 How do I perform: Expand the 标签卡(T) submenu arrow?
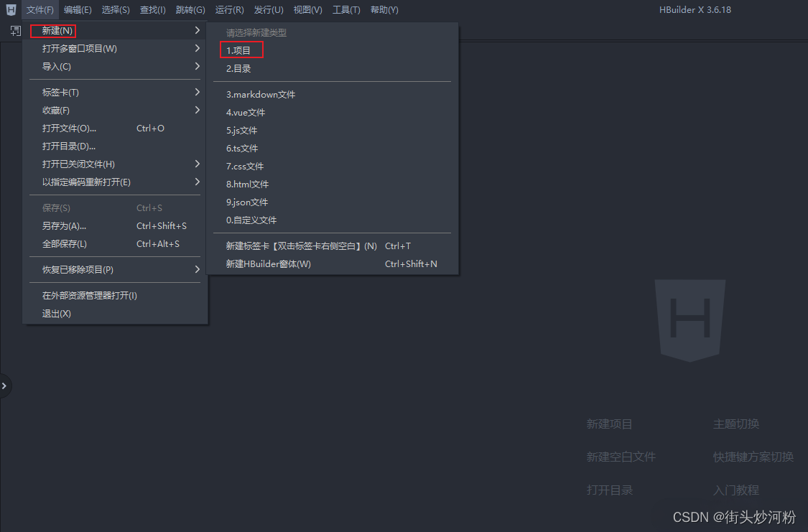(x=197, y=93)
